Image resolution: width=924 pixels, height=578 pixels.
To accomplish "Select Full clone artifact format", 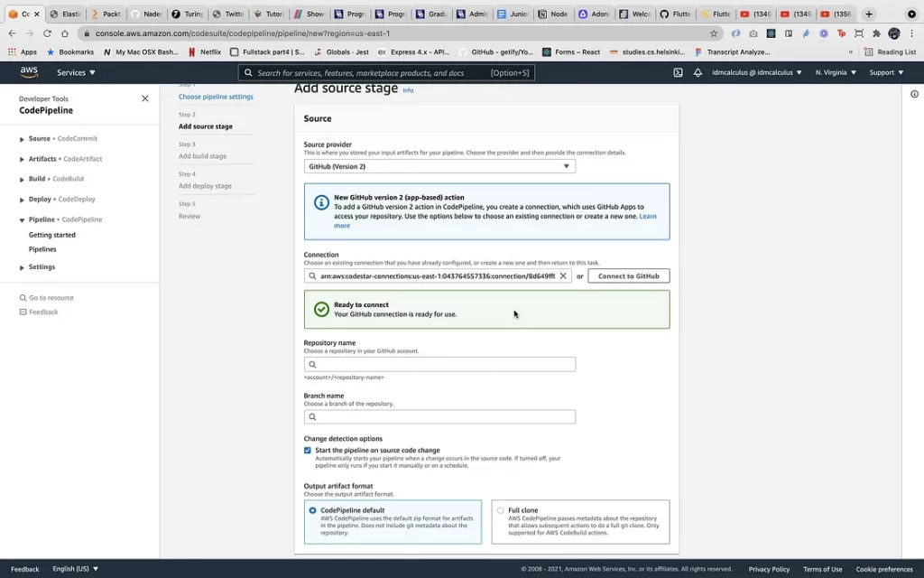I will click(501, 510).
